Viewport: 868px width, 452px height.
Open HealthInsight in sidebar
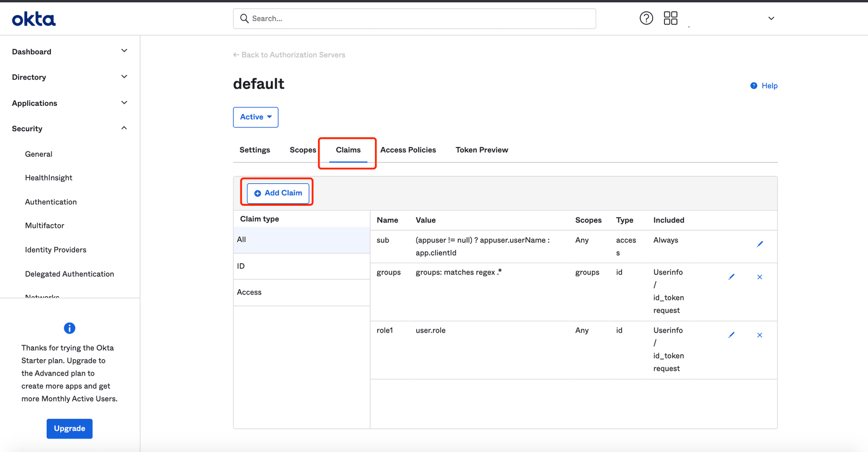click(48, 178)
